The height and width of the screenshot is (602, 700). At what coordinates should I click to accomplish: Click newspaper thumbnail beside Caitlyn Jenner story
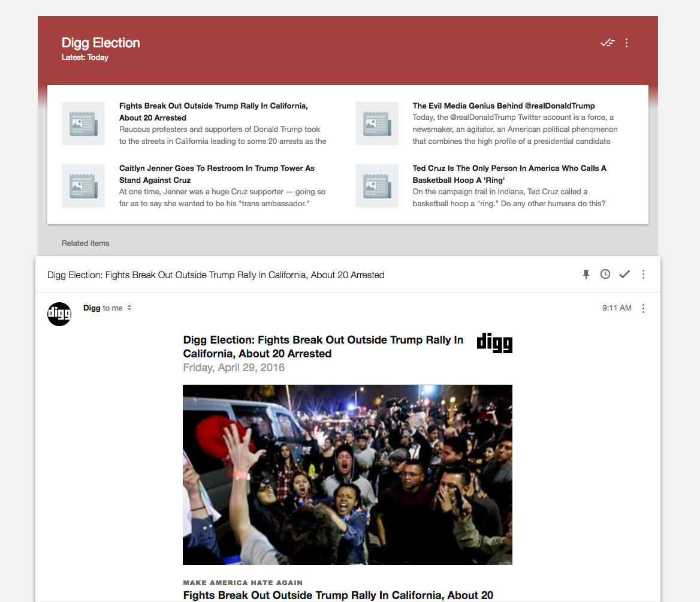[83, 186]
